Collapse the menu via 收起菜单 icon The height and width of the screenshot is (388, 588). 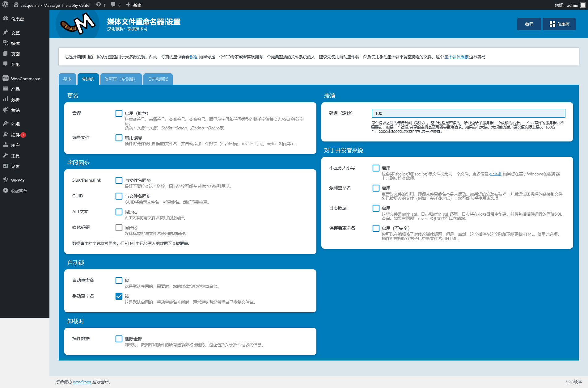[6, 191]
